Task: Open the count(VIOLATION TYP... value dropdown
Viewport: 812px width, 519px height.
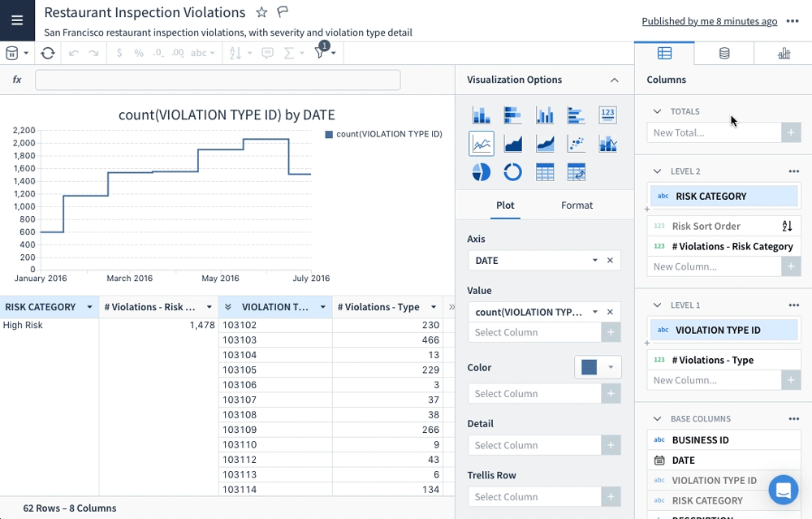Action: [x=595, y=312]
